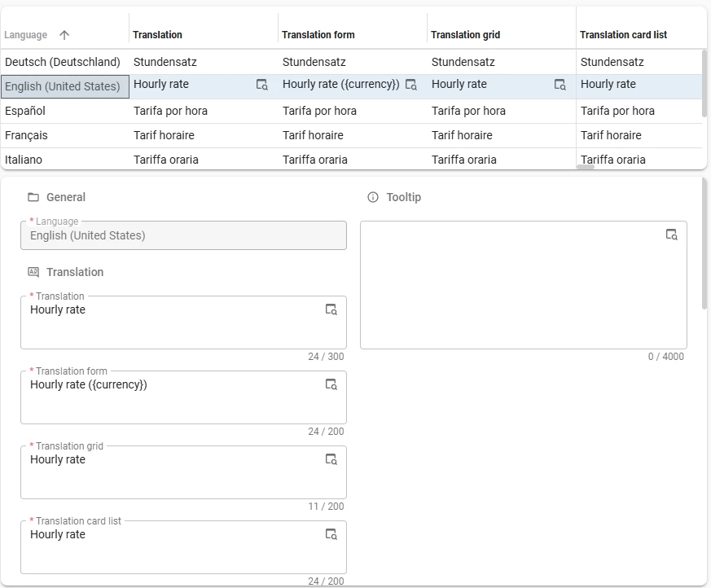Select the Español language row
This screenshot has height=588, width=711.
click(25, 111)
